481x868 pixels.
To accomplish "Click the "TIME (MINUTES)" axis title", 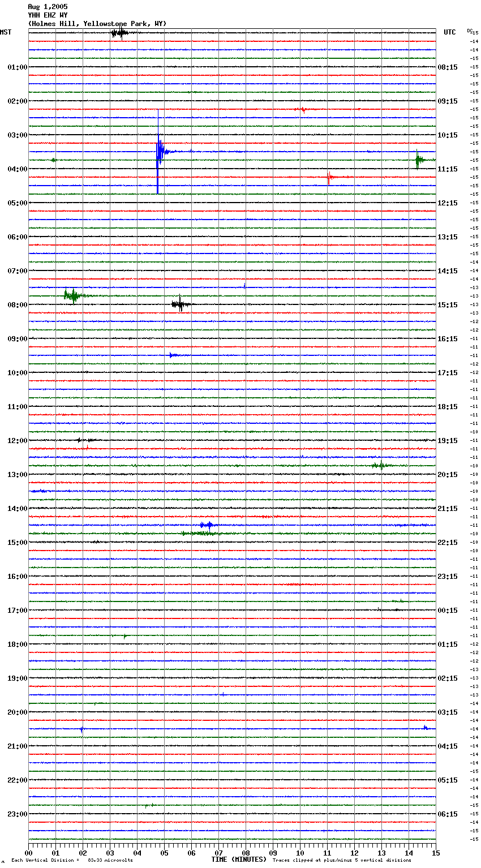I will tap(239, 860).
